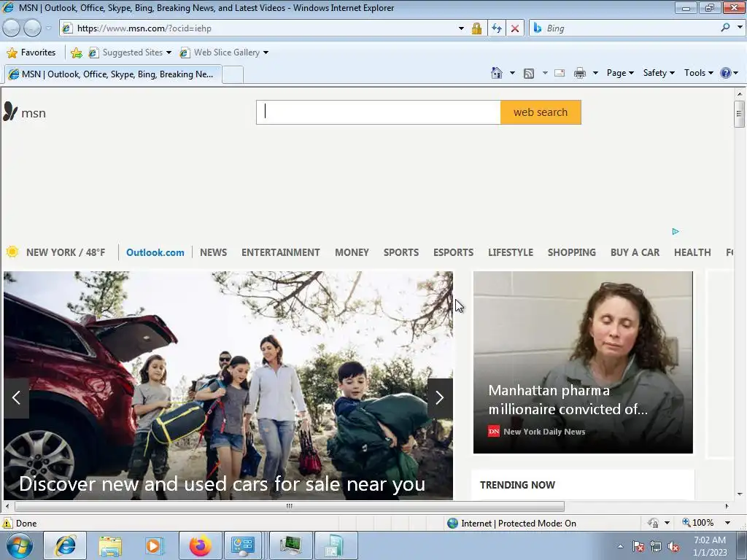Viewport: 747px width, 560px height.
Task: Open the NEW YORK / 48°F weather link
Action: 66,252
